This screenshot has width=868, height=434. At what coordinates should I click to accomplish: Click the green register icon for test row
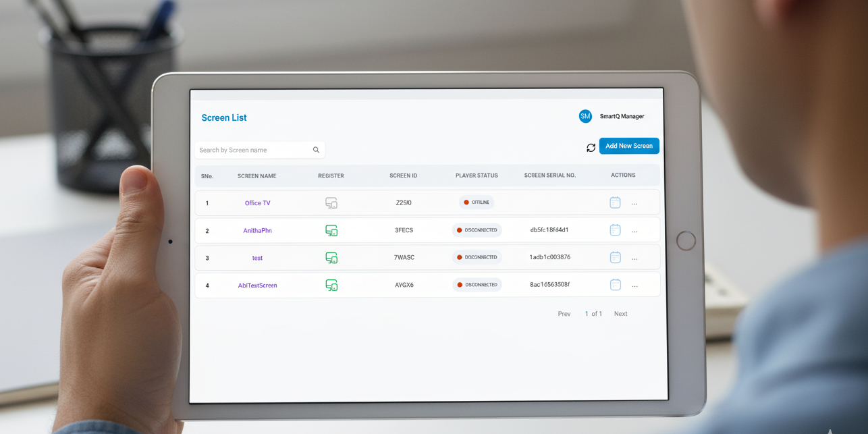[x=331, y=258]
